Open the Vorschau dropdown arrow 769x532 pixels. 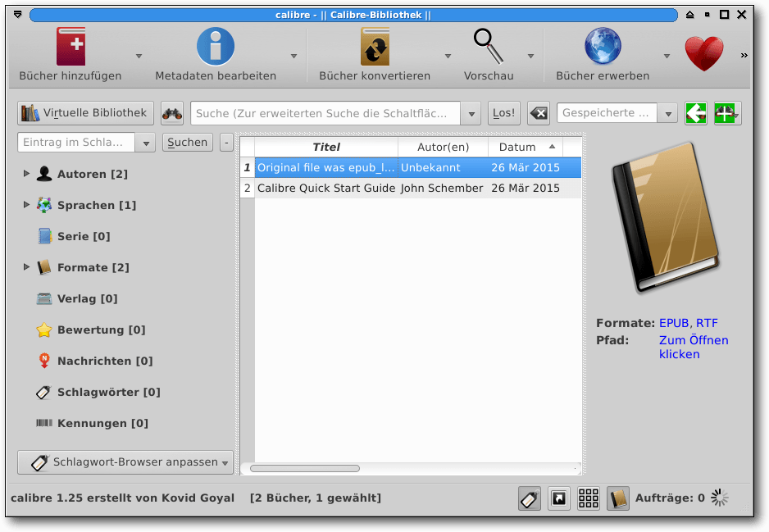pos(530,56)
